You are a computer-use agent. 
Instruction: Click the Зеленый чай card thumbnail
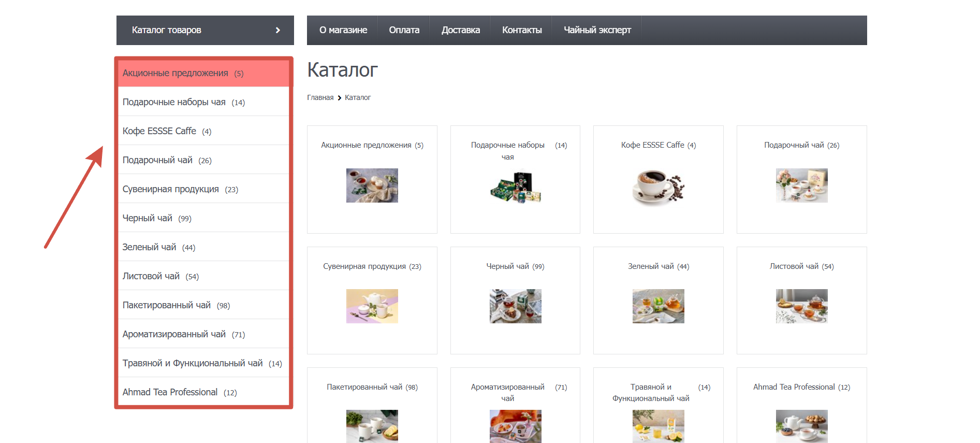point(659,306)
